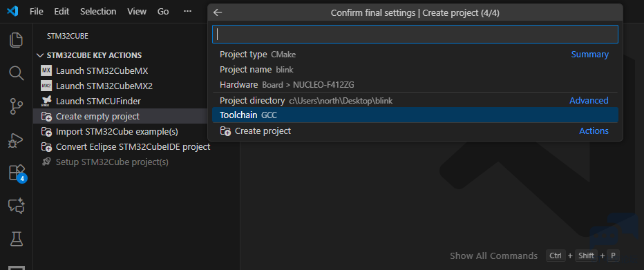644x270 pixels.
Task: Go back using the quick pick arrow
Action: [218, 12]
